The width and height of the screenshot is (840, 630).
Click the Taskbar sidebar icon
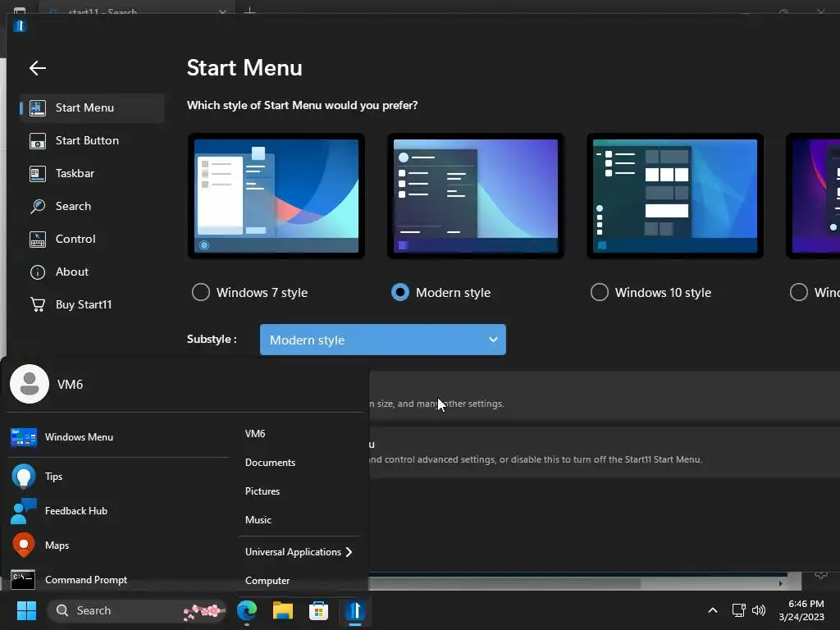coord(38,174)
